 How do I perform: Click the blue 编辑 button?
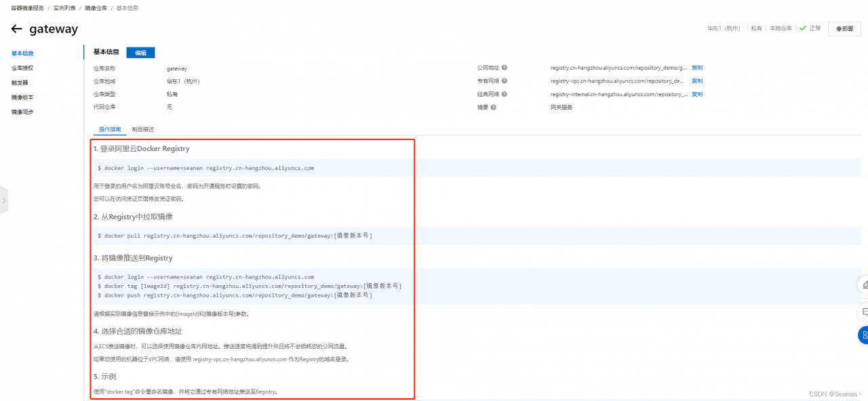click(140, 53)
